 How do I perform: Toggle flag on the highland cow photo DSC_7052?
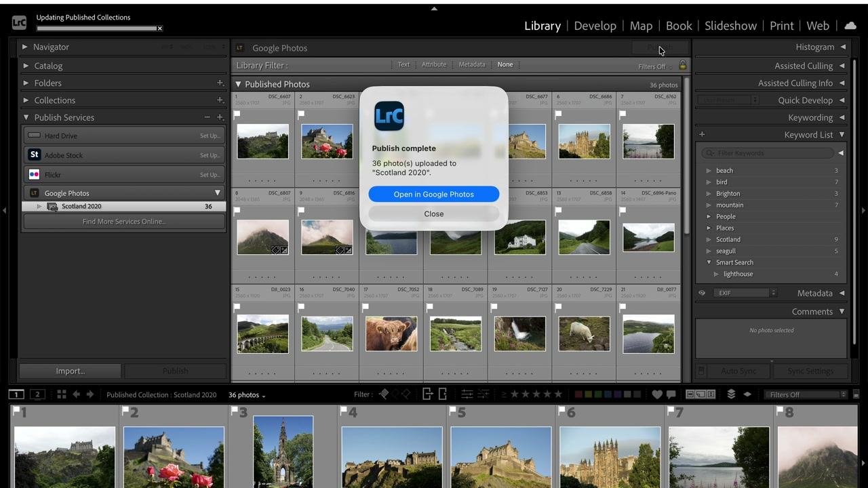[x=366, y=307]
